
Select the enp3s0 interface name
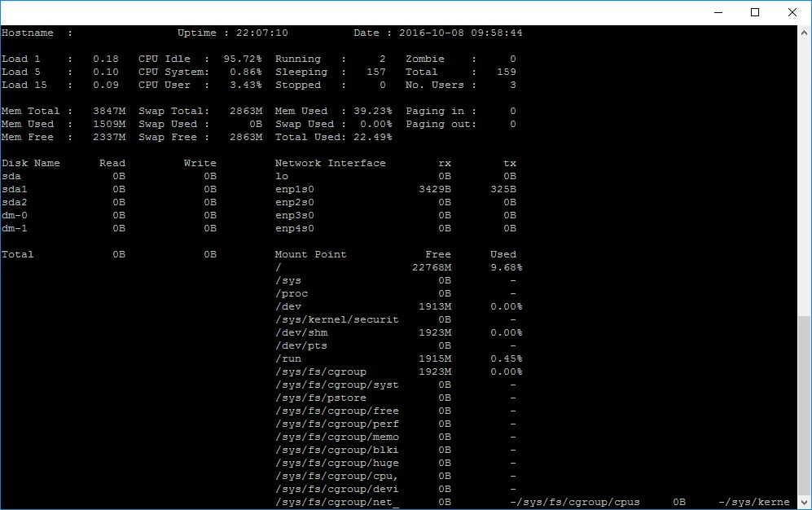point(294,215)
